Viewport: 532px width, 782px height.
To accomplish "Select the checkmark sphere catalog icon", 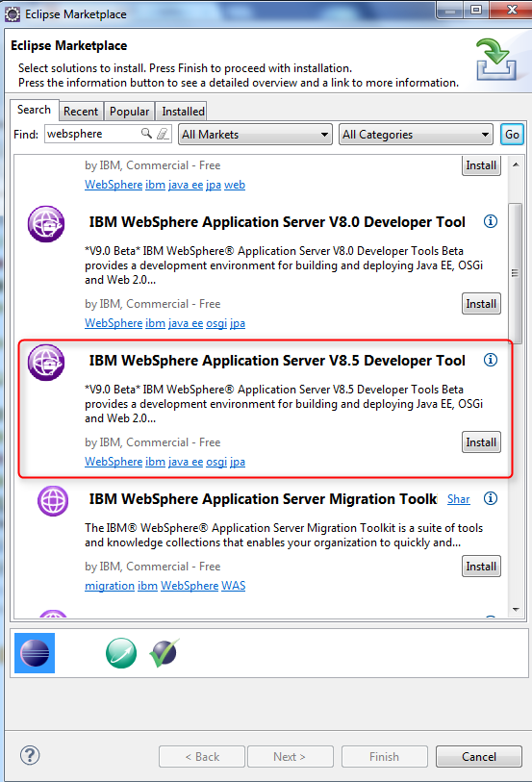I will [x=165, y=652].
